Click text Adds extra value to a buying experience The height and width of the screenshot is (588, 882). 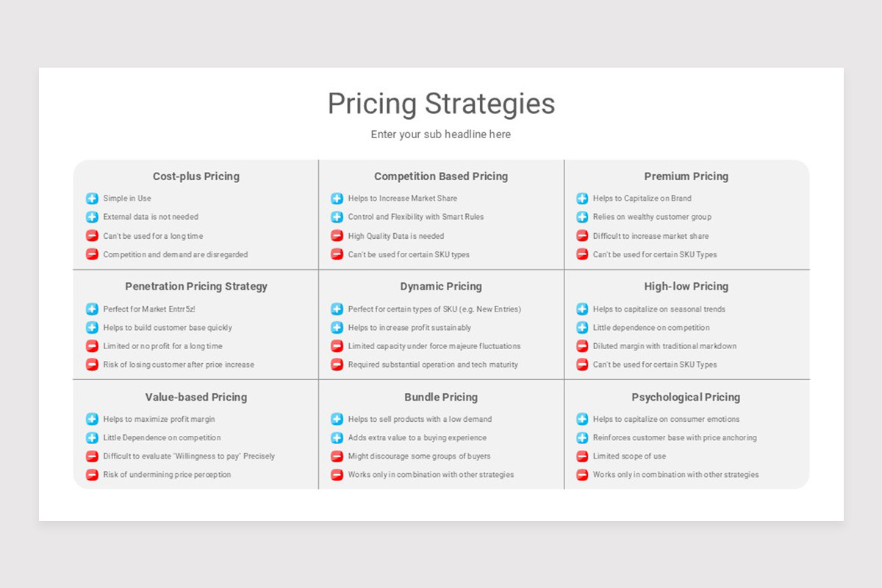click(x=417, y=438)
